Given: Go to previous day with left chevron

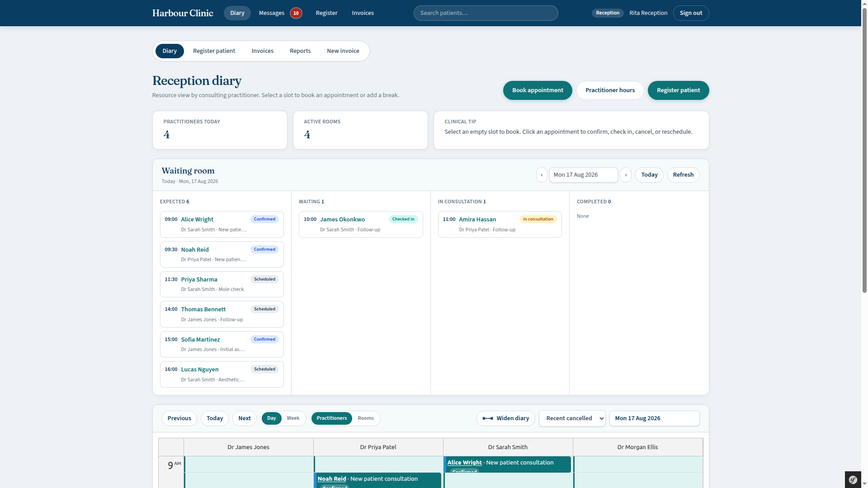Looking at the screenshot, I should 542,175.
